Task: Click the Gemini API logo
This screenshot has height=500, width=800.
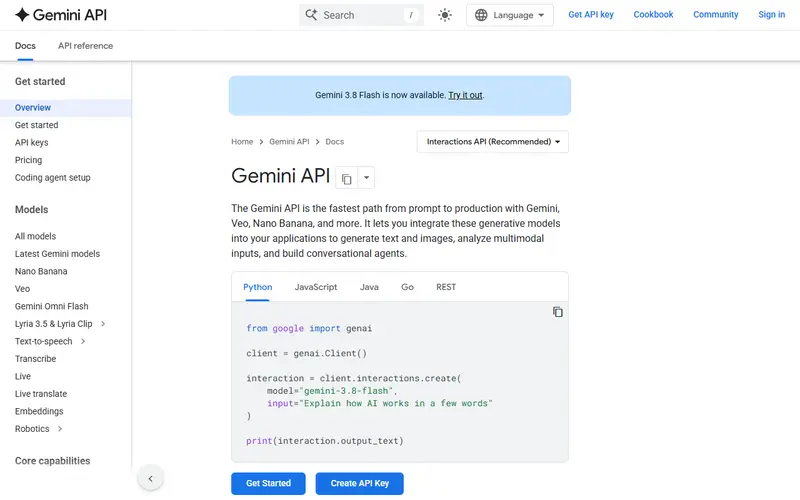Action: [x=61, y=15]
